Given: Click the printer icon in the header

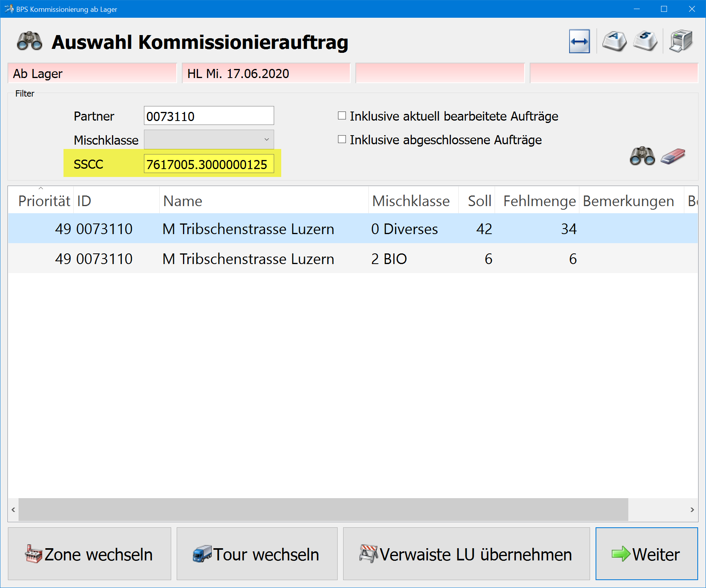Looking at the screenshot, I should (681, 41).
